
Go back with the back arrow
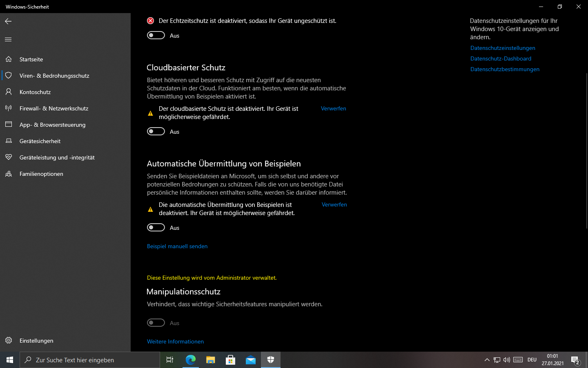[x=8, y=21]
